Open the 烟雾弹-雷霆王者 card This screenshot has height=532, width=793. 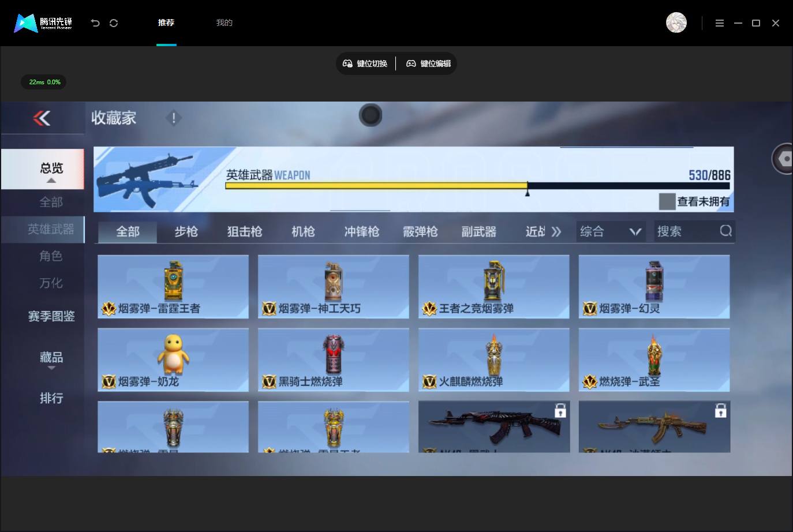pos(173,287)
